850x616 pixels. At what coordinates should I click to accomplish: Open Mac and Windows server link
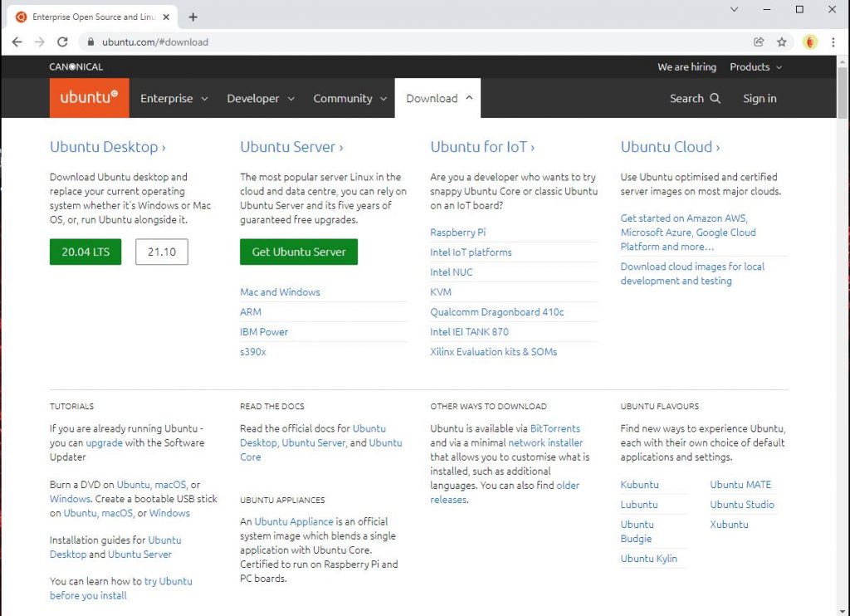281,291
